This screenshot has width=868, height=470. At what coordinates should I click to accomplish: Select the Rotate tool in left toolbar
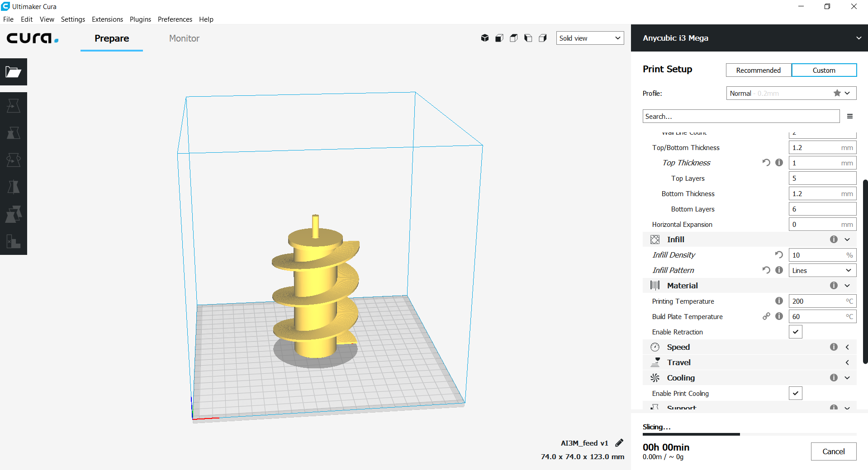pos(14,160)
